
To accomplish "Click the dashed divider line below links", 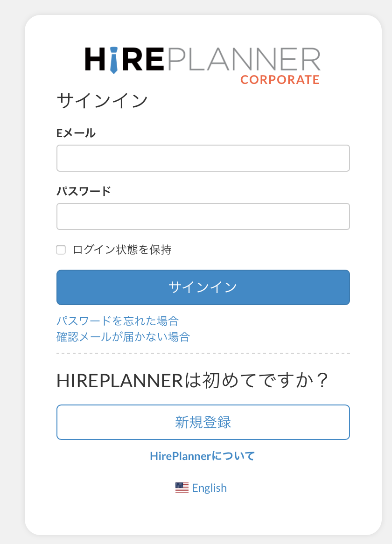I will pos(203,353).
